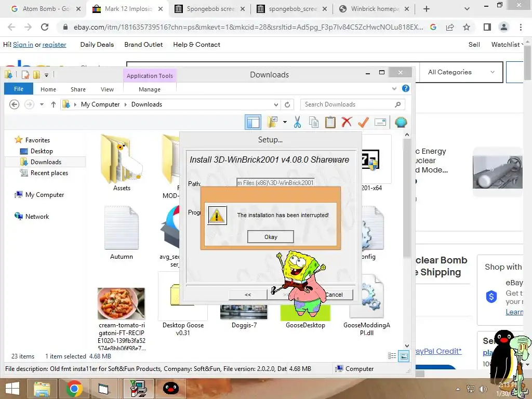Open the Windows Start button
Screen dimensions: 532x399
(x=12, y=389)
